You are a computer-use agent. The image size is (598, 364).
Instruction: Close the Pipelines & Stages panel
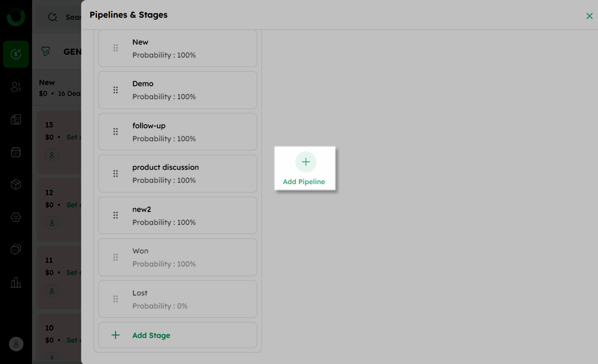(589, 16)
